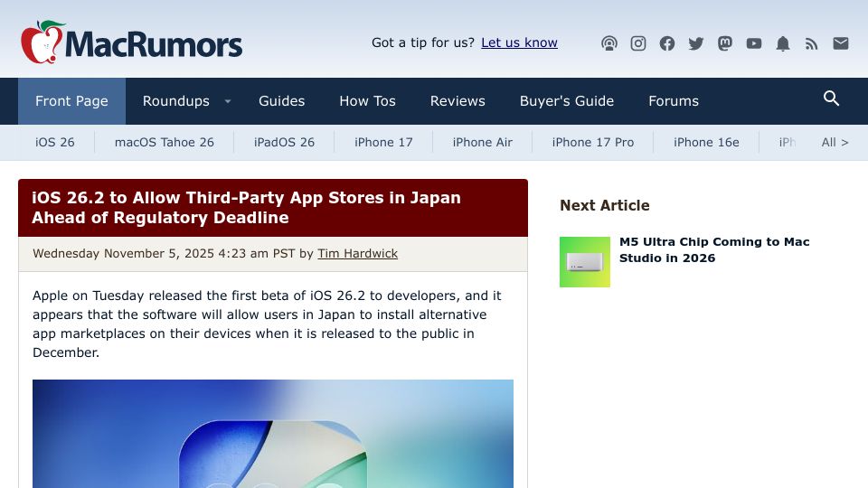Click the iOS 26 article hero image
The width and height of the screenshot is (868, 488).
(x=273, y=434)
